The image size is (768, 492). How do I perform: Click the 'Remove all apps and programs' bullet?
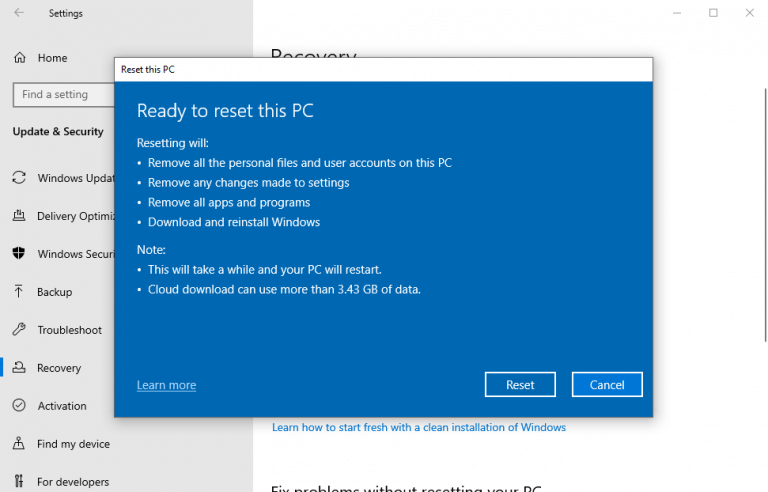pyautogui.click(x=229, y=202)
